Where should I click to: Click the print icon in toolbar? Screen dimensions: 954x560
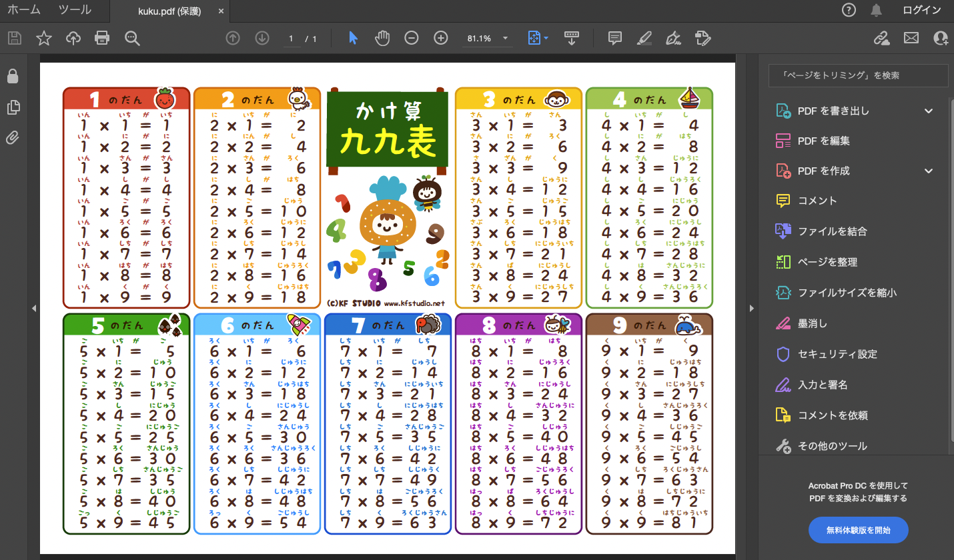click(102, 38)
